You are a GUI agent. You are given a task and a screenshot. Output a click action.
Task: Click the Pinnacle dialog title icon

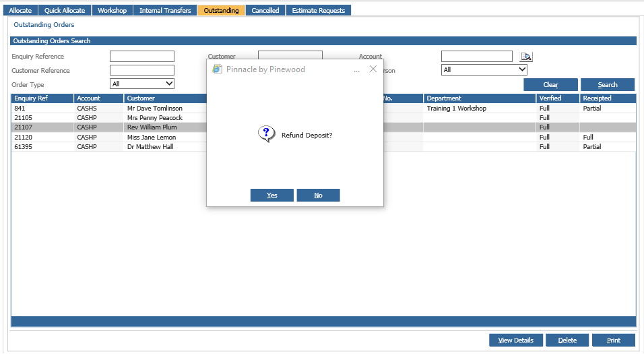(217, 69)
